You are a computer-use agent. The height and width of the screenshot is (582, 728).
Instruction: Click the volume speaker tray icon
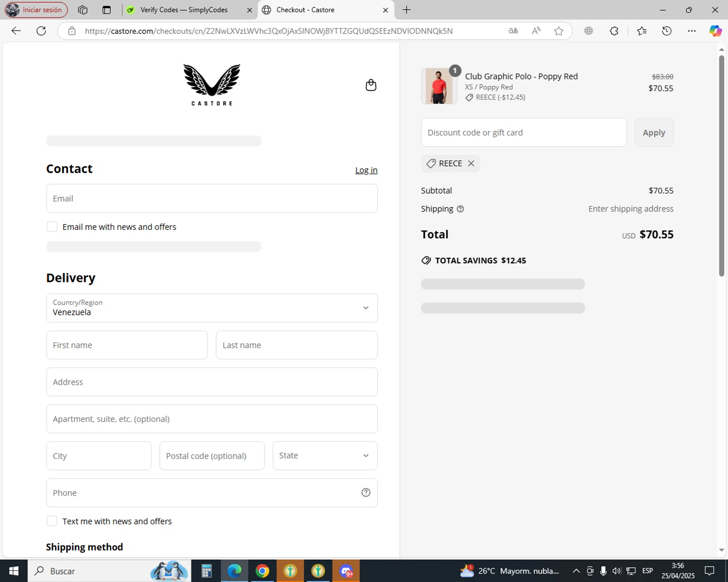point(616,571)
